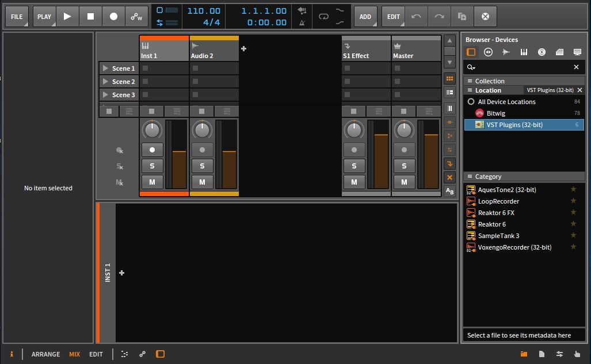The image size is (591, 364).
Task: Add a device to INST 1 chain
Action: tap(122, 273)
